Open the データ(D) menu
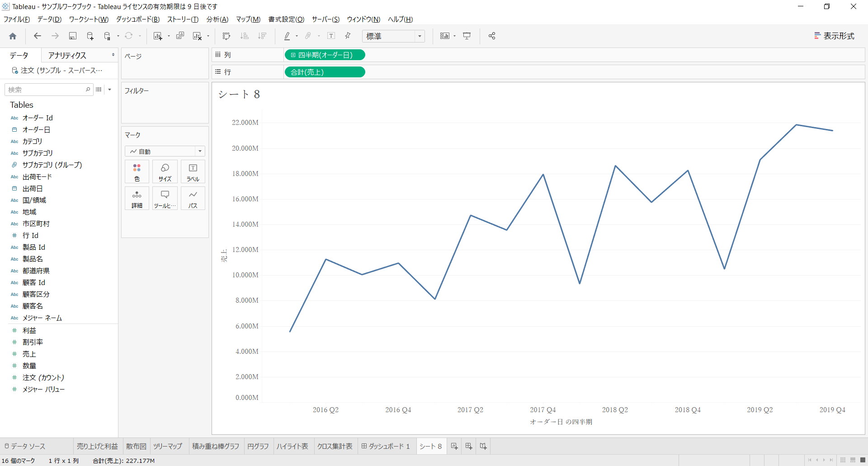Viewport: 868px width, 466px height. click(x=49, y=19)
